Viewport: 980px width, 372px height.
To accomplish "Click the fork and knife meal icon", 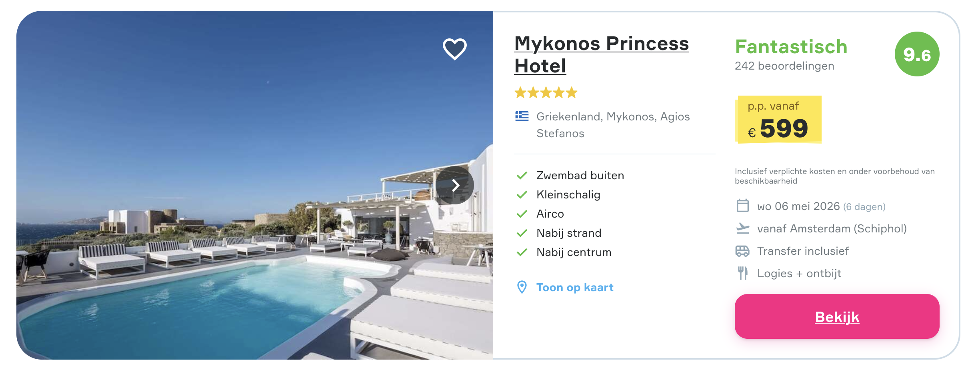I will click(742, 273).
